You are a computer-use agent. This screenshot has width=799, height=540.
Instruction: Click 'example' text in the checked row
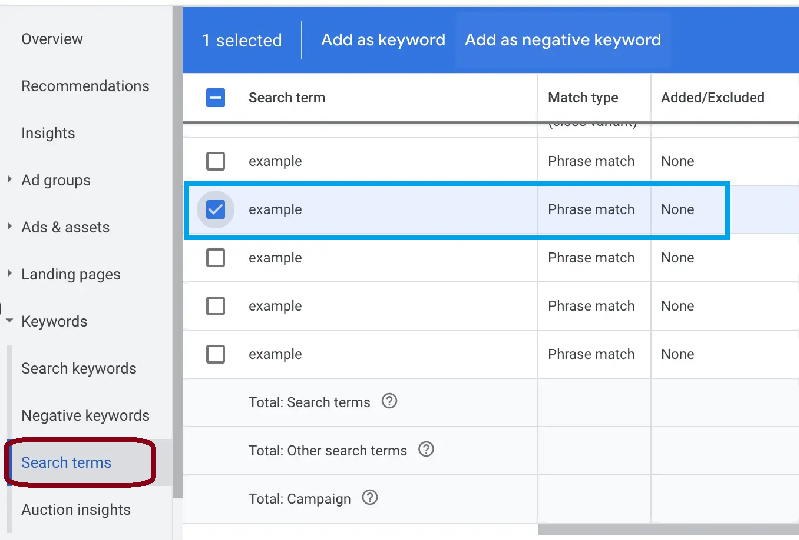coord(275,209)
